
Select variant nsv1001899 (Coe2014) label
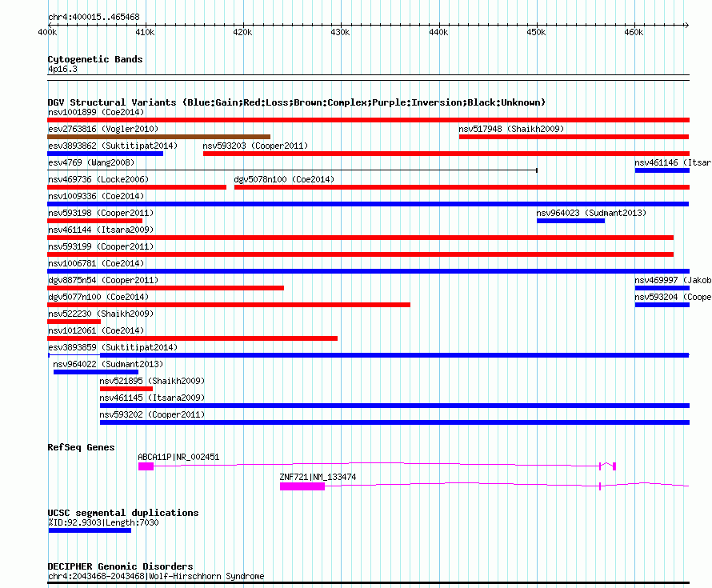click(x=96, y=112)
